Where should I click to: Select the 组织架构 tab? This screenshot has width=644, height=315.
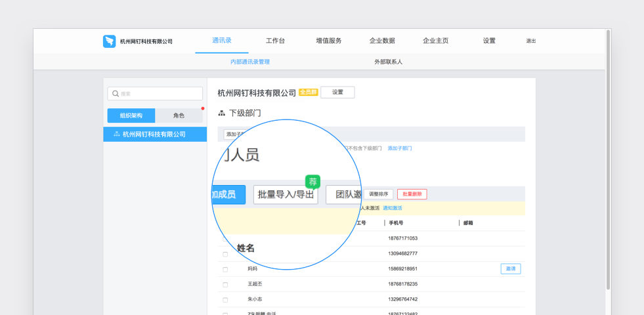131,115
